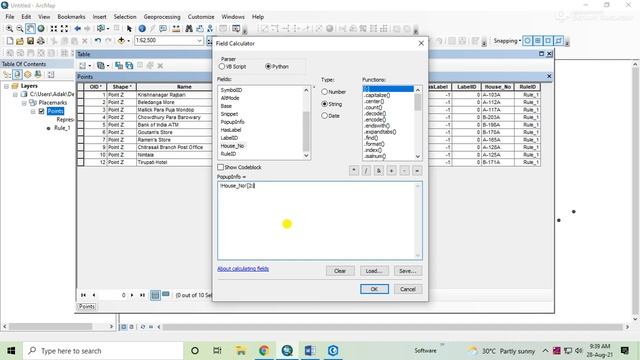Toggle Points layer visibility checkbox

tap(42, 111)
